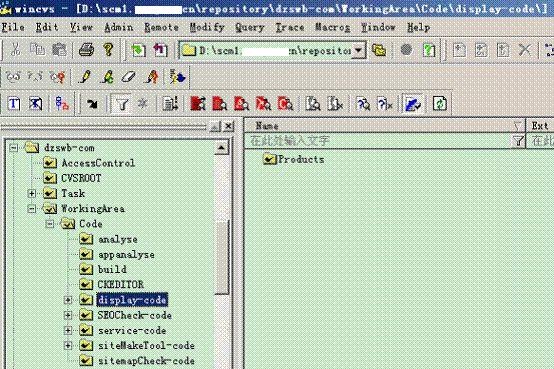Image resolution: width=554 pixels, height=369 pixels.
Task: Open the Macros menu
Action: point(332,27)
